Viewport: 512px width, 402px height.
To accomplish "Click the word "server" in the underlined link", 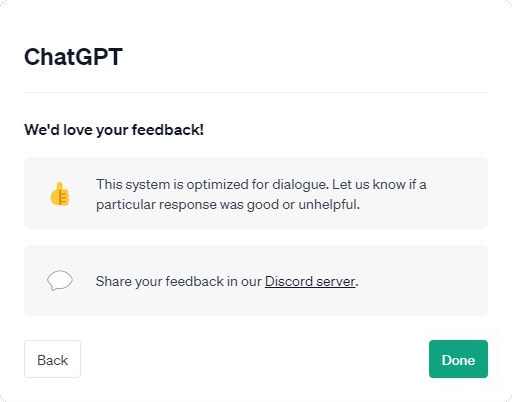I will pos(336,281).
